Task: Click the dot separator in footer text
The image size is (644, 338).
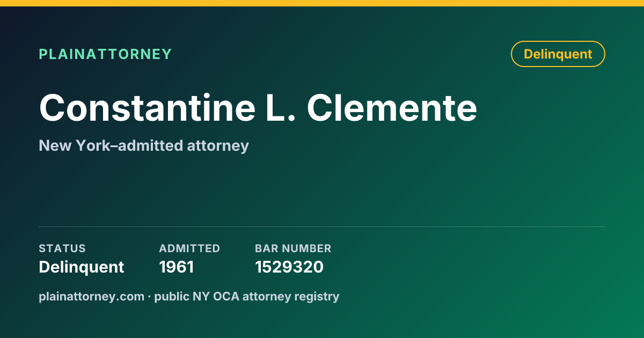Action: pyautogui.click(x=150, y=296)
